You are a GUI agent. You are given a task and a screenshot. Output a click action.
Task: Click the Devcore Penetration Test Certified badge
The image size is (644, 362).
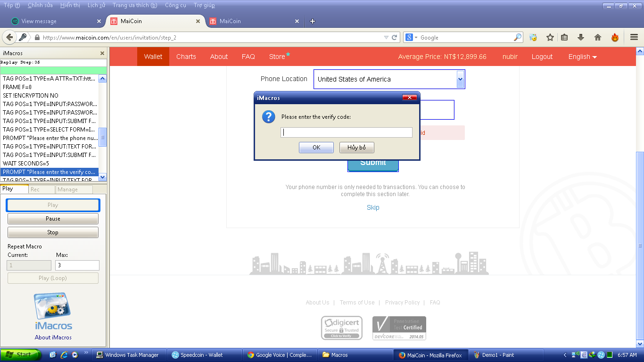click(x=399, y=328)
